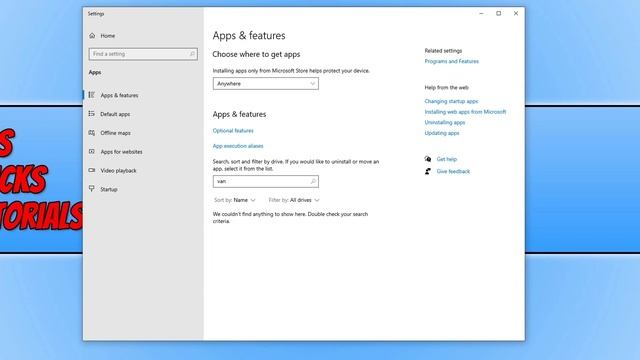The width and height of the screenshot is (640, 360).
Task: Click the Home icon in the sidebar
Action: point(92,36)
